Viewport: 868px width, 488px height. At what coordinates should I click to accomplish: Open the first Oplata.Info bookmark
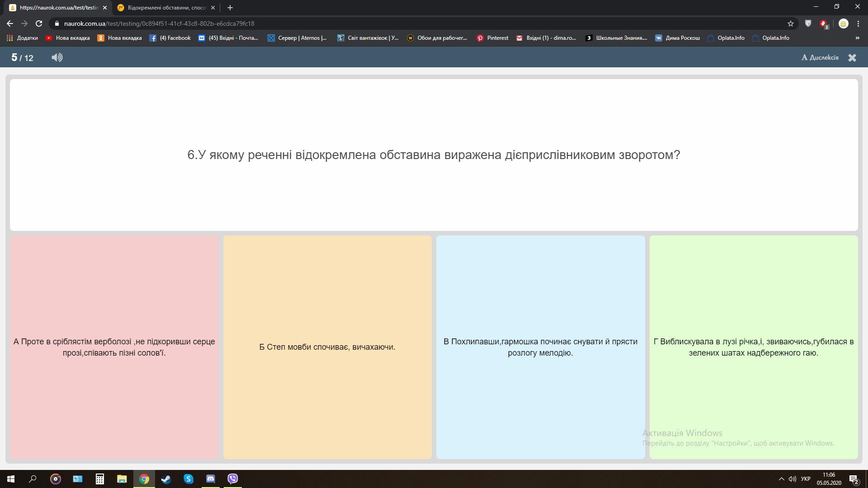pos(726,38)
